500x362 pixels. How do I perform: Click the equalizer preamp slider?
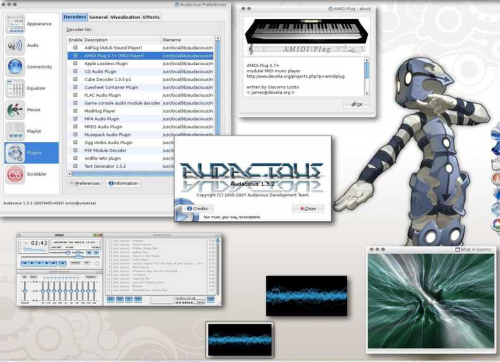[25, 291]
